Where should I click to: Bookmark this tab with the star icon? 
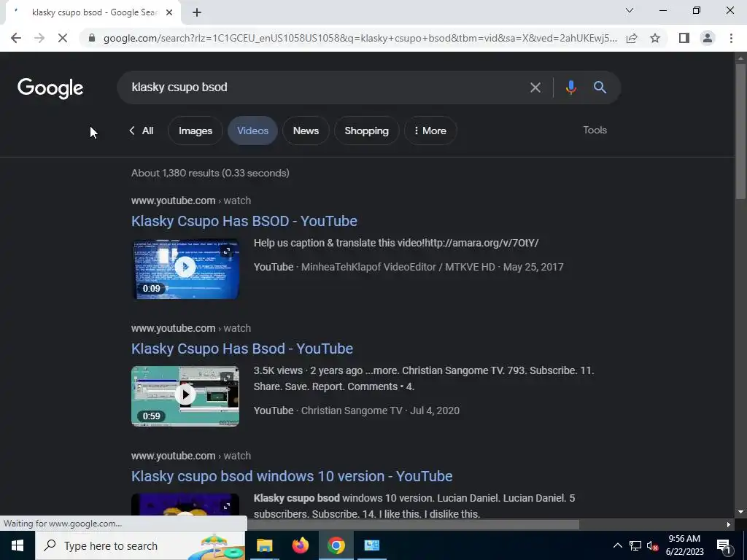click(x=655, y=38)
